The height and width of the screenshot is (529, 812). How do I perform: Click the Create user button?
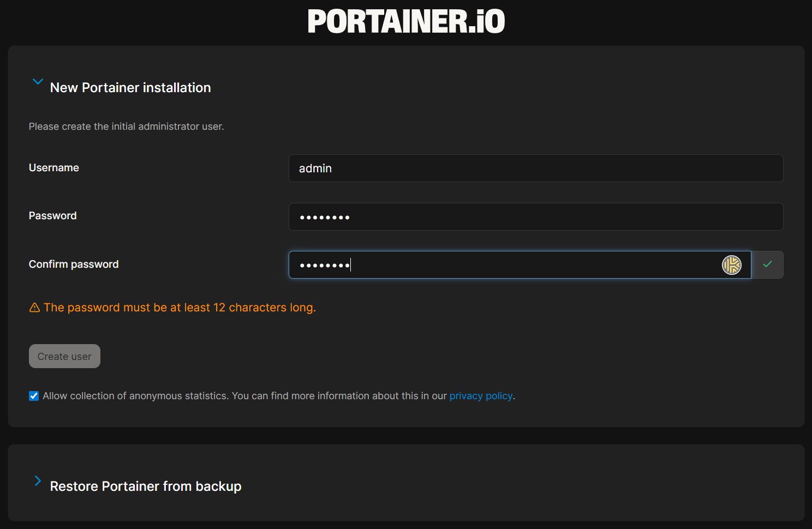point(64,356)
